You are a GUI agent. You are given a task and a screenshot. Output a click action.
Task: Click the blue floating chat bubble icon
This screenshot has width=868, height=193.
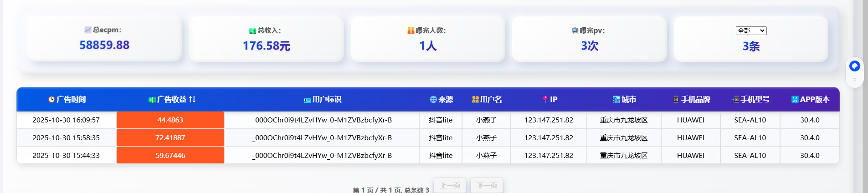point(854,66)
